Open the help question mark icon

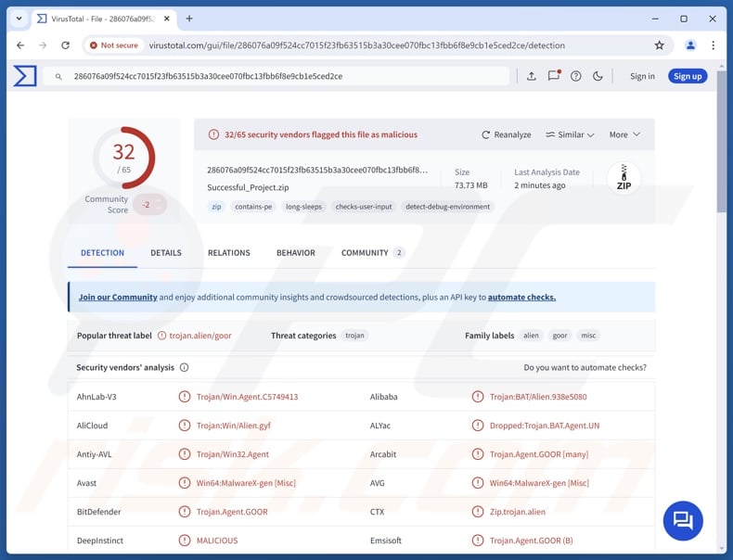576,76
